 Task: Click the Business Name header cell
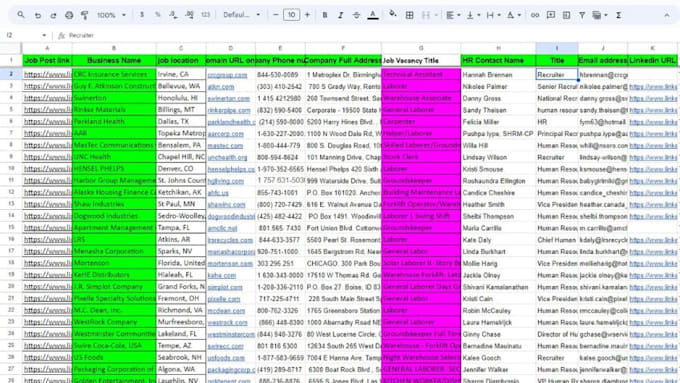[x=114, y=60]
